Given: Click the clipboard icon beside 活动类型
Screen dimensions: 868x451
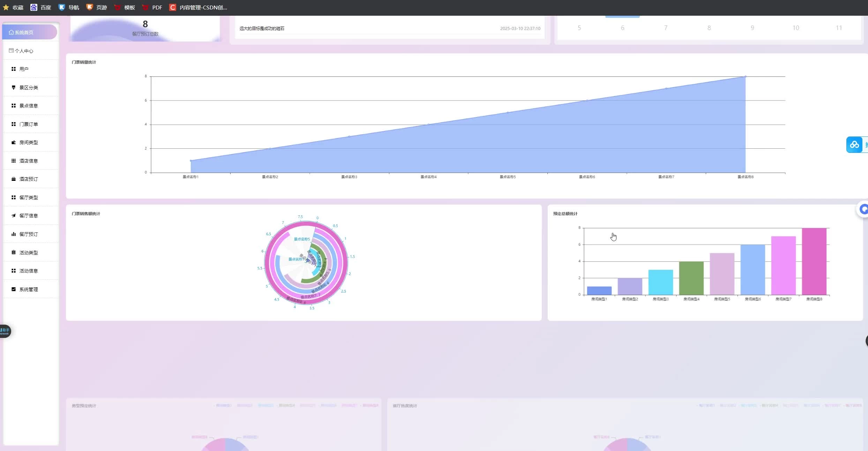Looking at the screenshot, I should coord(14,252).
